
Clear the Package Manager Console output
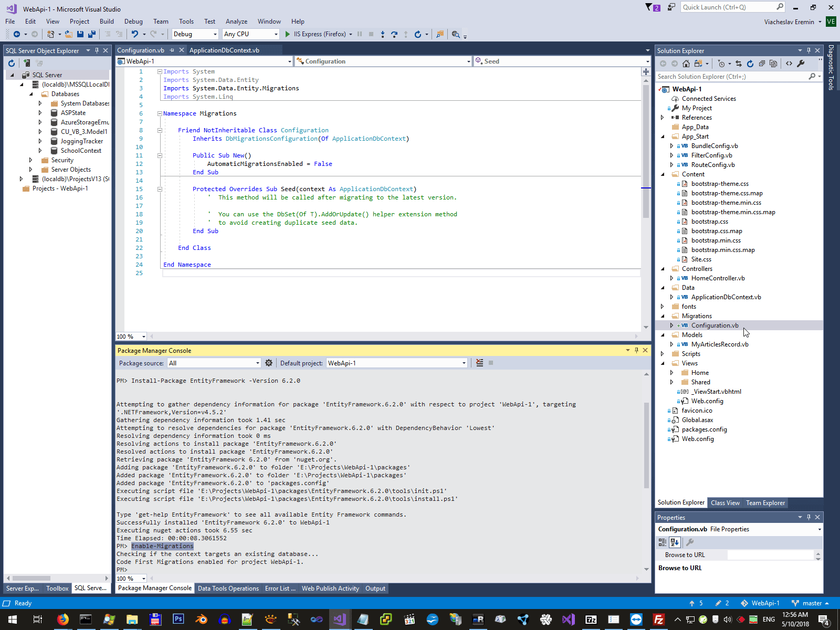tap(479, 363)
